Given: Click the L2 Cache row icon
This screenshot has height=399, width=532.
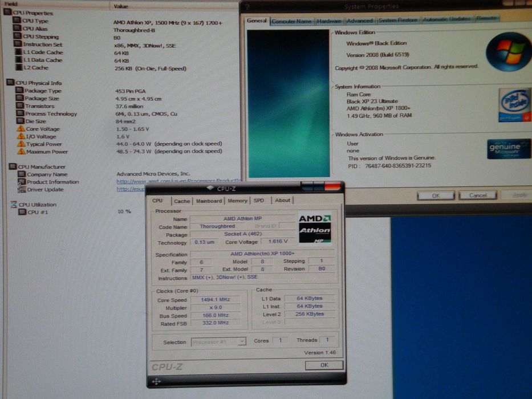Looking at the screenshot, I should 19,67.
